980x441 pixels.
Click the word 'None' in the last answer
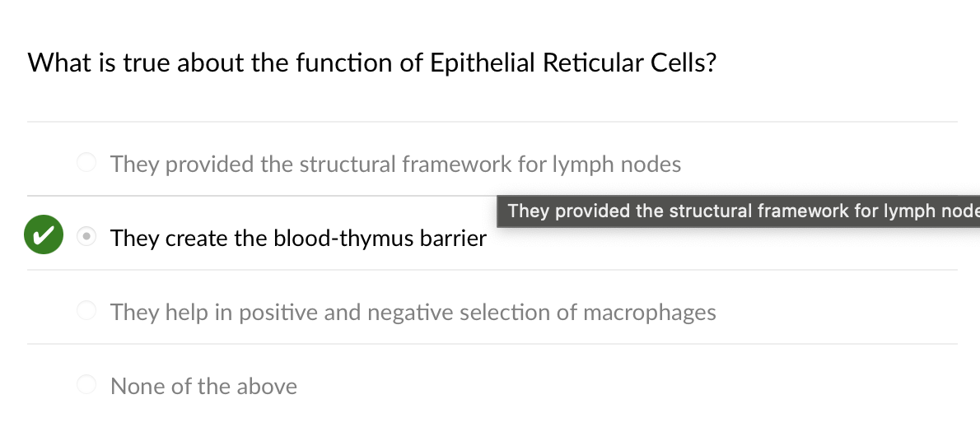coord(138,387)
